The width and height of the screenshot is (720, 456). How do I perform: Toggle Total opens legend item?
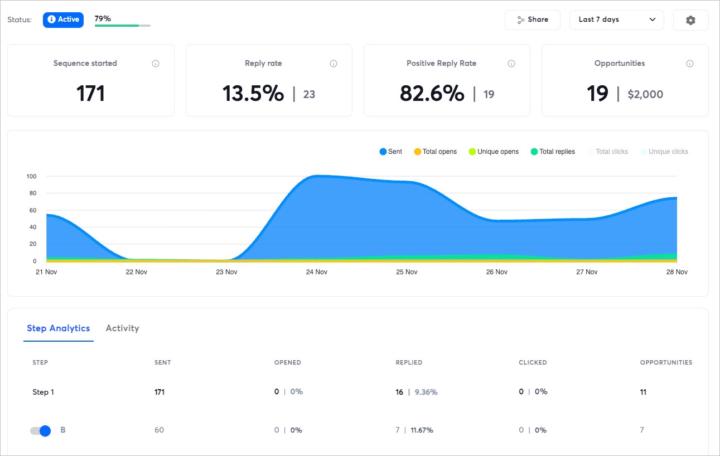coord(435,151)
